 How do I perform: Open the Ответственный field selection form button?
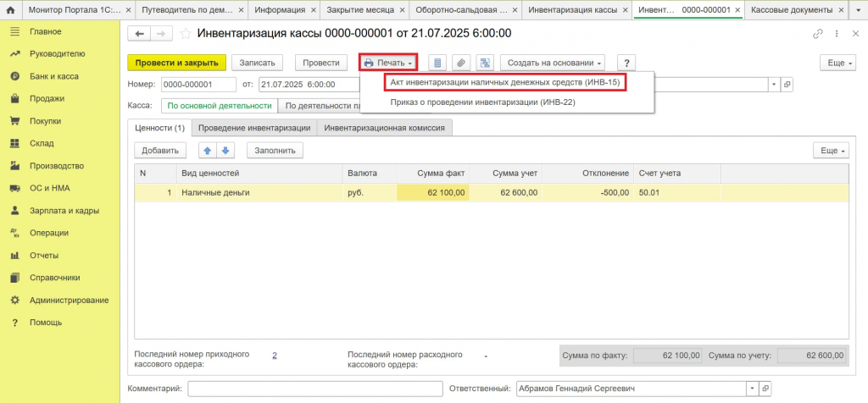765,389
